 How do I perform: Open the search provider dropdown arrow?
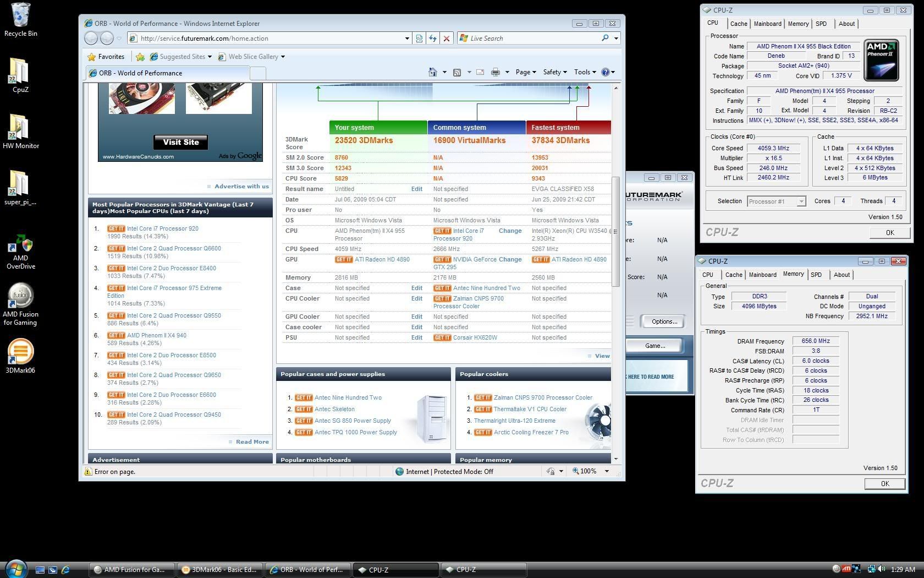pos(616,38)
